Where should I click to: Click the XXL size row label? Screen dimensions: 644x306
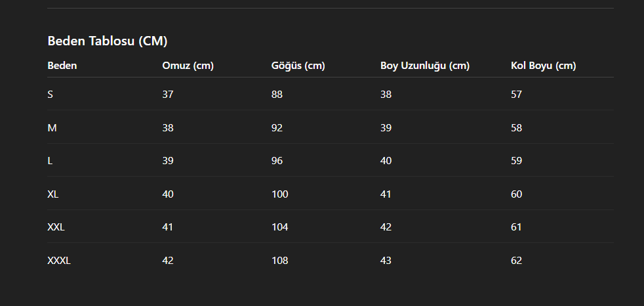click(x=56, y=227)
